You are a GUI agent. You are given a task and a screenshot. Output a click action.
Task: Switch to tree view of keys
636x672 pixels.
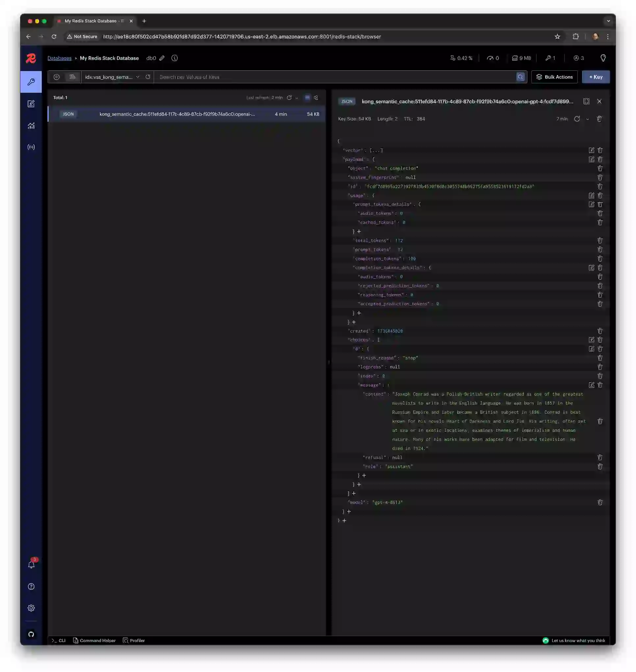(316, 98)
